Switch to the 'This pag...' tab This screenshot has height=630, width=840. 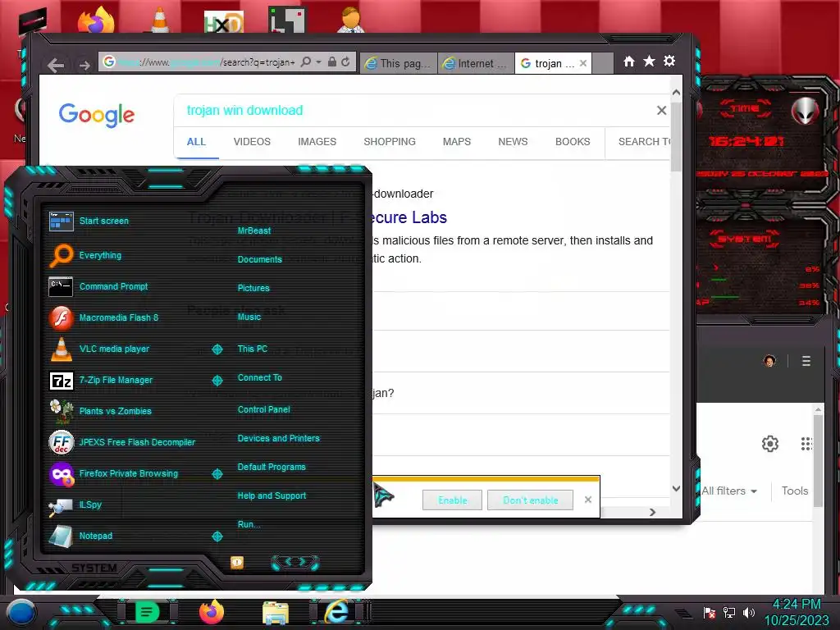click(399, 63)
